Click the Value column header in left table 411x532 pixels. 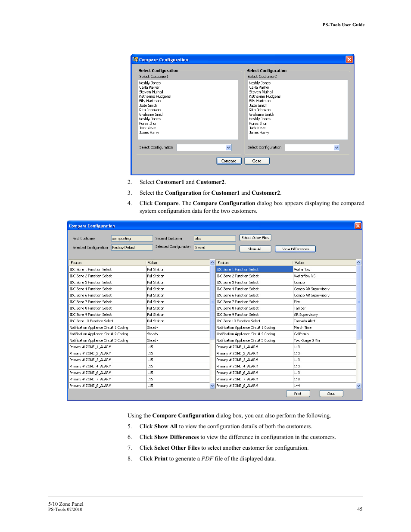[x=178, y=263]
